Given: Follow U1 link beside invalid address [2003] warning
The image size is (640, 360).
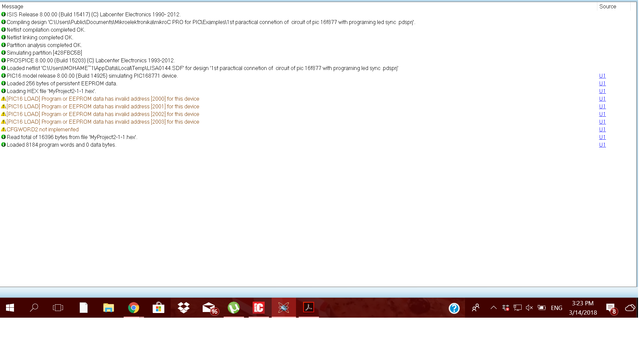Looking at the screenshot, I should 602,122.
